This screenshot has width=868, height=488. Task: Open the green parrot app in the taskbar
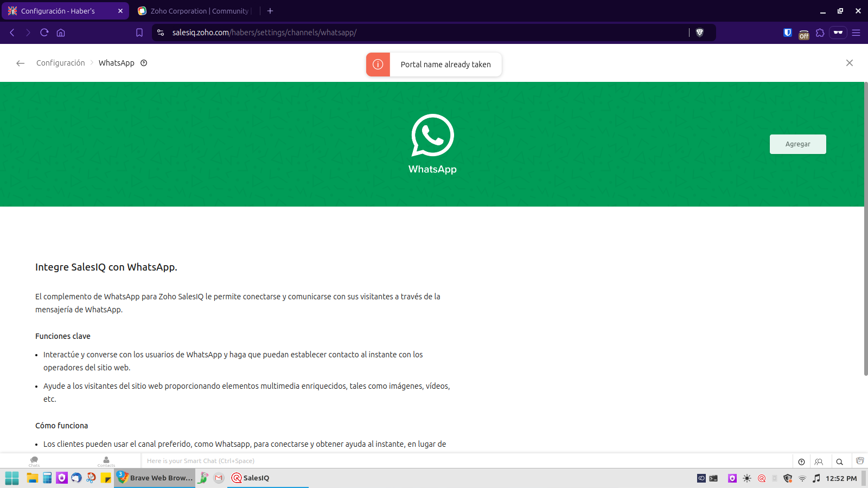pyautogui.click(x=203, y=478)
